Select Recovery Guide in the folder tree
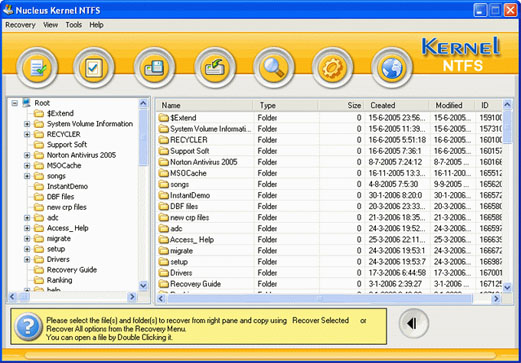The height and width of the screenshot is (363, 521). point(72,270)
